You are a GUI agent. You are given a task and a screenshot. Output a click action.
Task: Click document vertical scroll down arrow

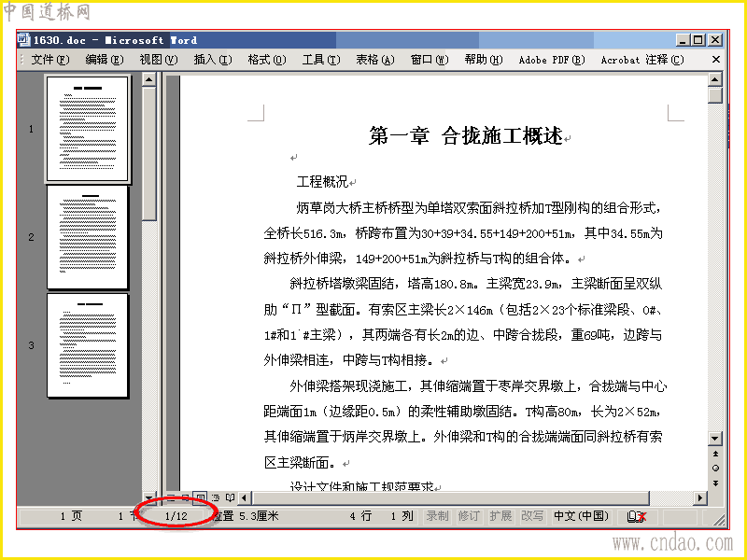click(715, 438)
